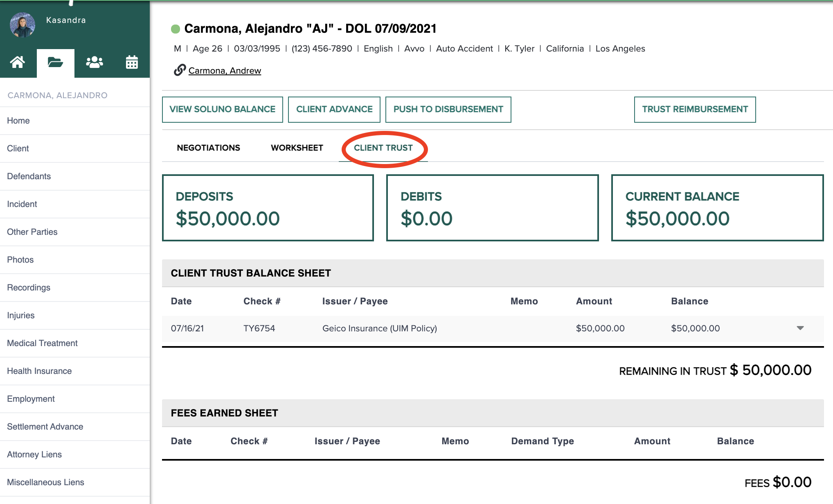This screenshot has width=833, height=504.
Task: Open the contacts group icon
Action: tap(94, 63)
